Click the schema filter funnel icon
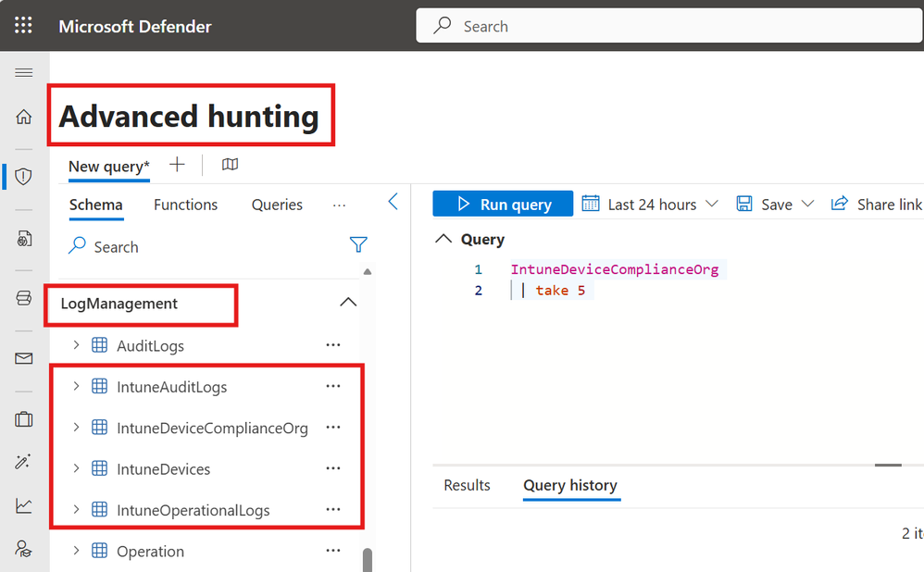924x572 pixels. [x=358, y=245]
